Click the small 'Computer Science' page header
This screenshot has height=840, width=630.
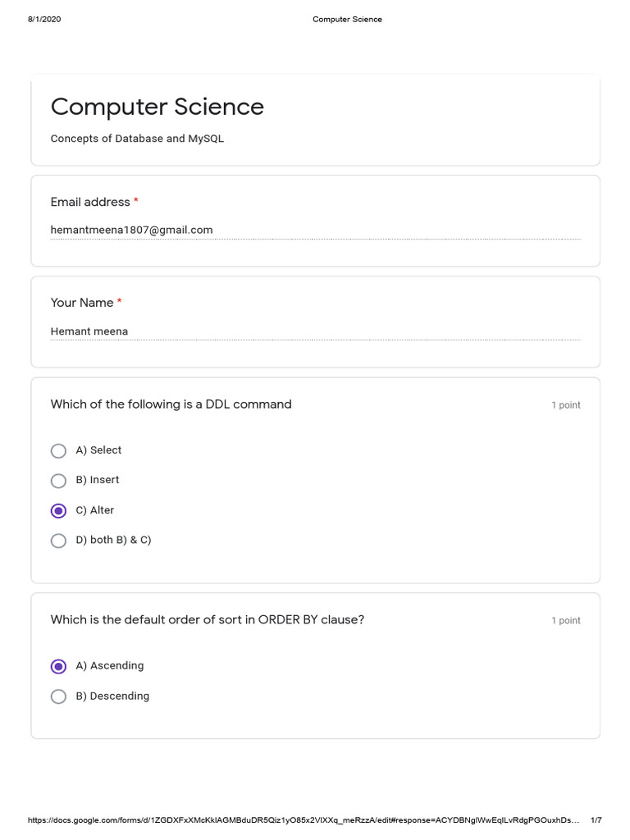click(x=347, y=20)
